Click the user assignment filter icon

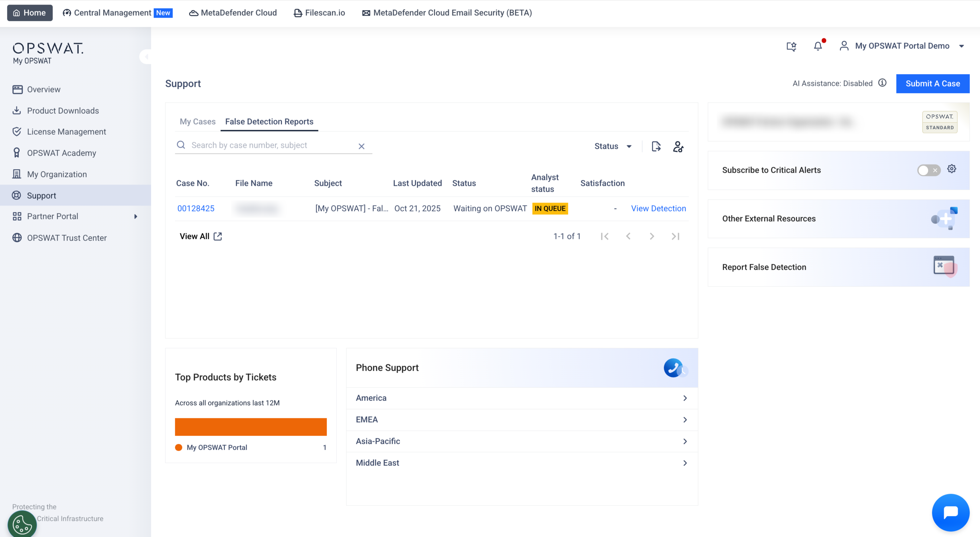click(678, 147)
